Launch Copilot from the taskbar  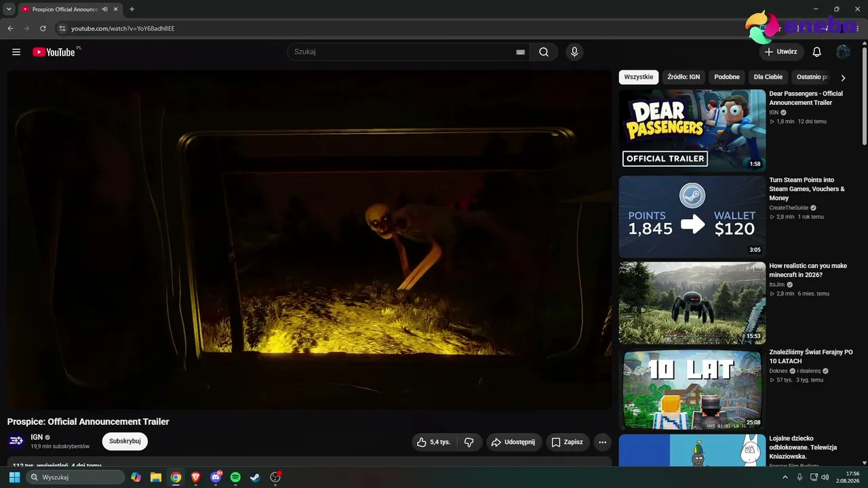tap(136, 477)
